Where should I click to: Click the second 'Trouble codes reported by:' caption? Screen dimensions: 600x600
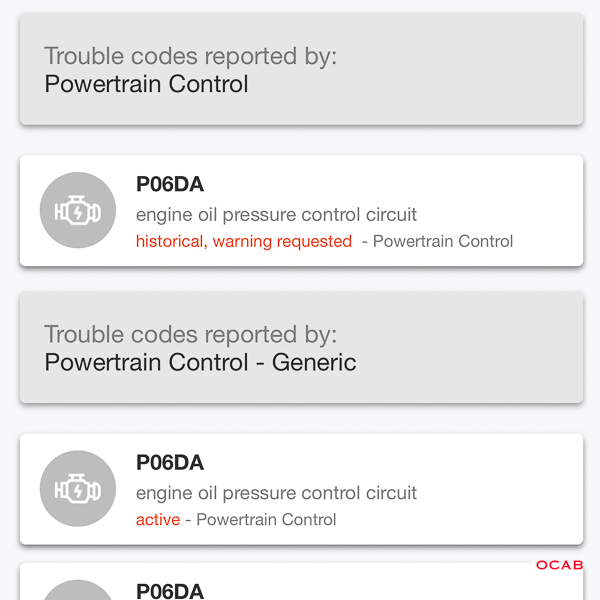(191, 335)
